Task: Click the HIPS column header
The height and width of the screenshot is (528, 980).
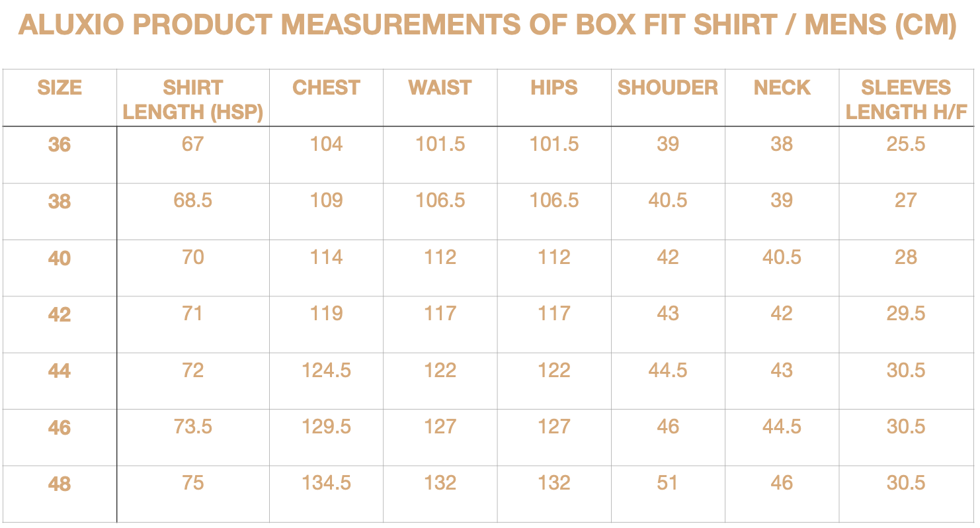Action: (554, 88)
